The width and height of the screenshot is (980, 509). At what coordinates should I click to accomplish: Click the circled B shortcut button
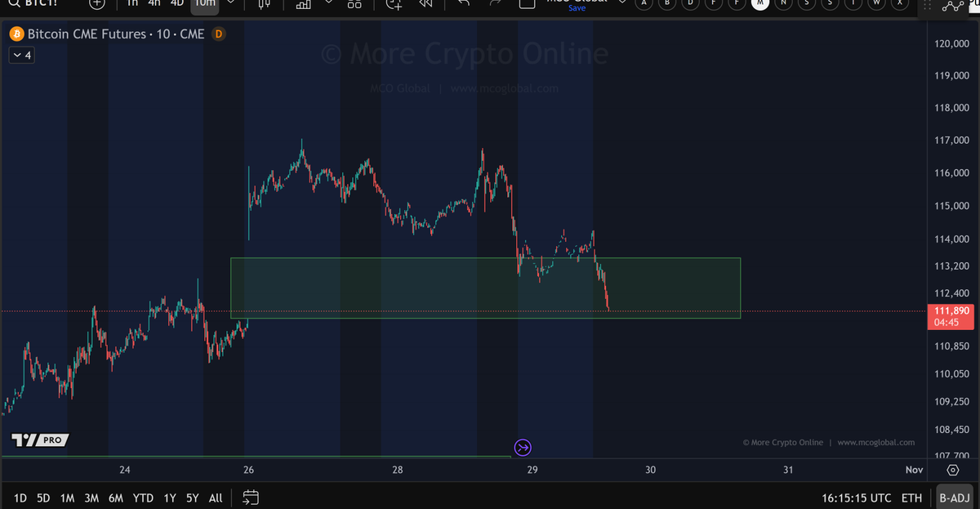pyautogui.click(x=667, y=3)
